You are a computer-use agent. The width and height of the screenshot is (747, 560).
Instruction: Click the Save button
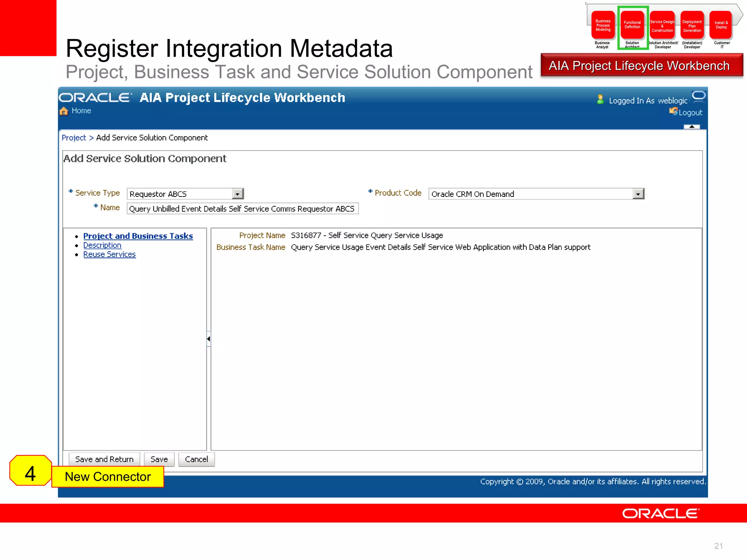[159, 459]
